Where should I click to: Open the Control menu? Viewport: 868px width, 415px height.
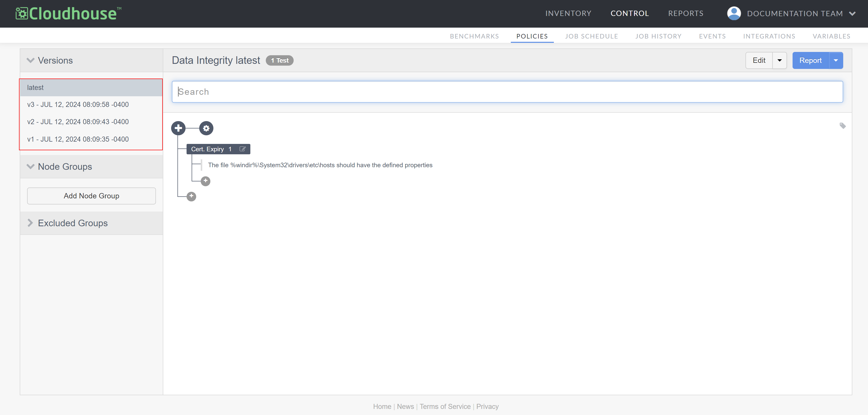coord(630,13)
